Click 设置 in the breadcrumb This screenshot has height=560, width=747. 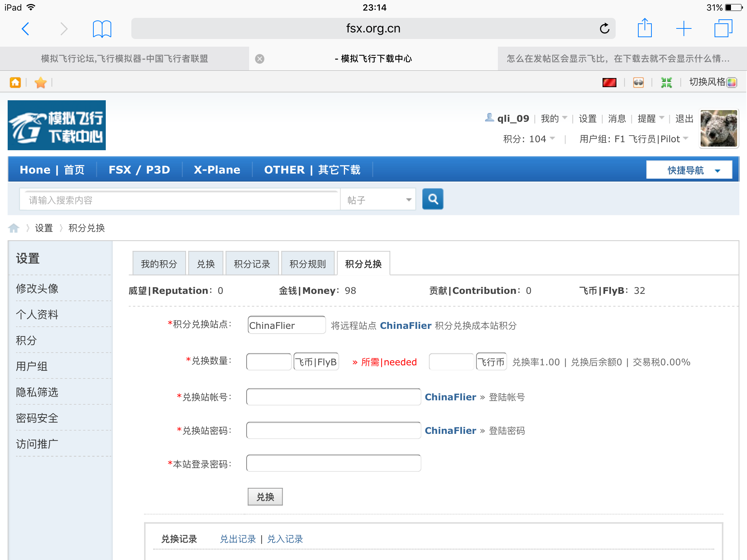(44, 228)
